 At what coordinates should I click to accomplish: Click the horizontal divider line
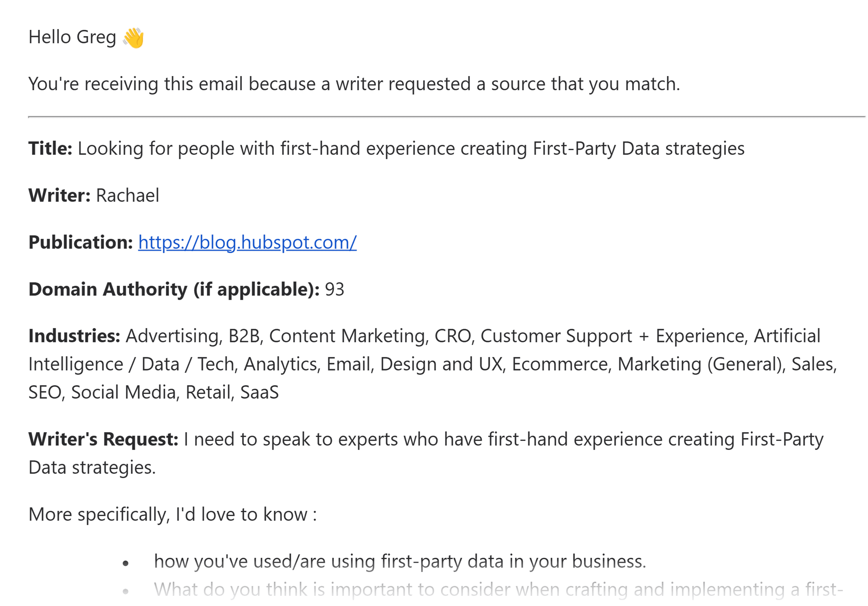tap(447, 117)
